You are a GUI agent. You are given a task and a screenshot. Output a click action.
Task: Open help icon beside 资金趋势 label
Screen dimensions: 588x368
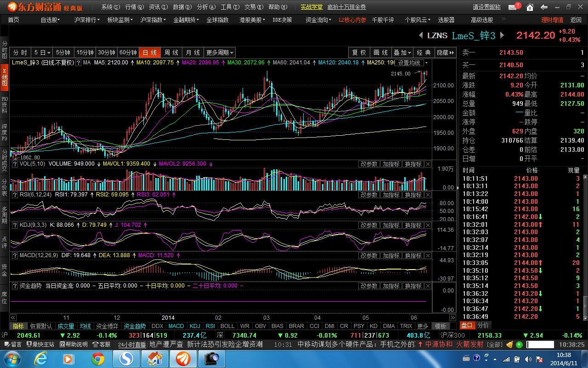pos(14,286)
